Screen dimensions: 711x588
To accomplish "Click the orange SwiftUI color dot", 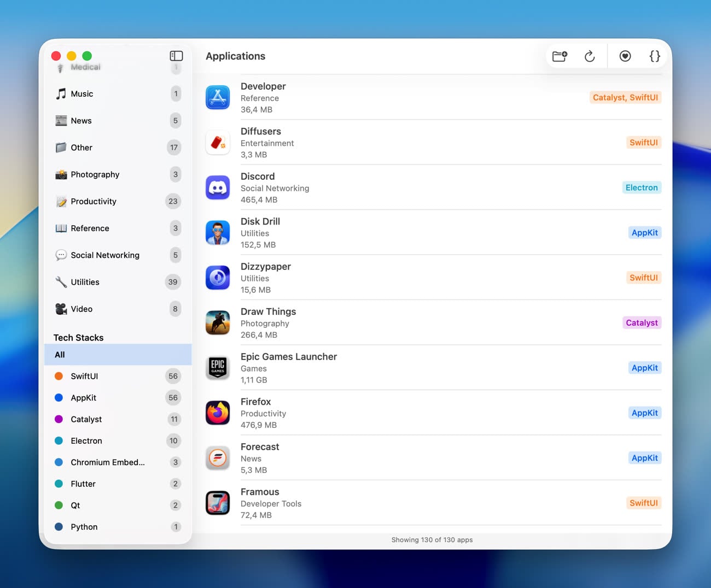I will 59,376.
